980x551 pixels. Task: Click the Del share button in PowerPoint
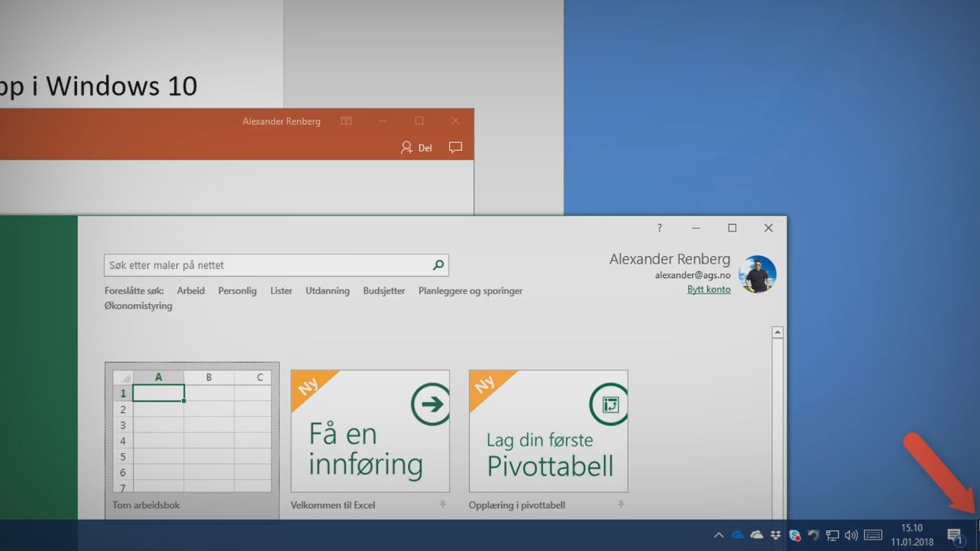417,147
